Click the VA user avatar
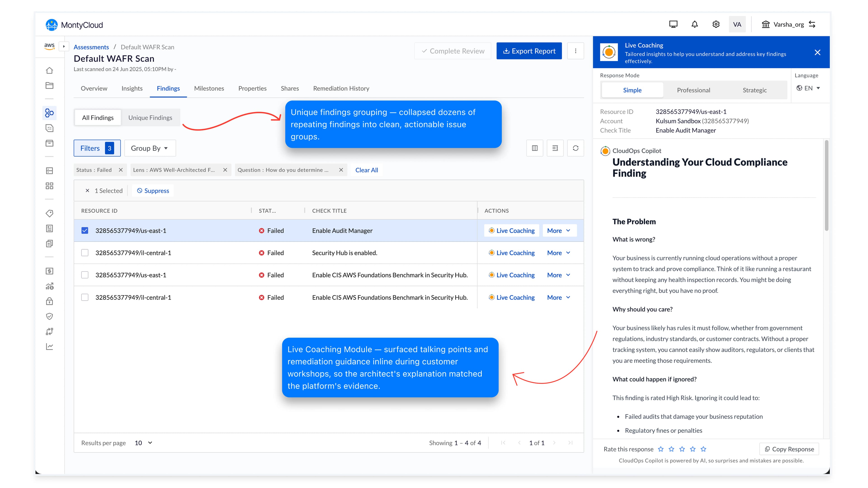 [x=737, y=24]
